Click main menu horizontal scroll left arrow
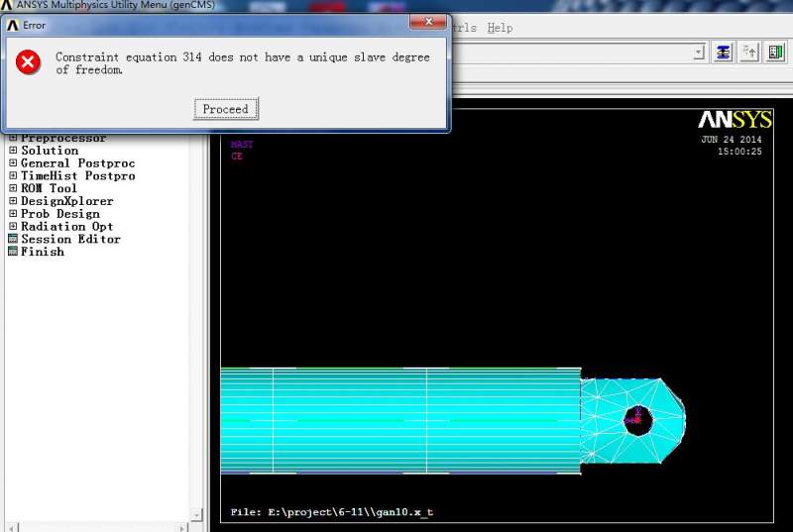Viewport: 793px width, 532px height. (13, 527)
